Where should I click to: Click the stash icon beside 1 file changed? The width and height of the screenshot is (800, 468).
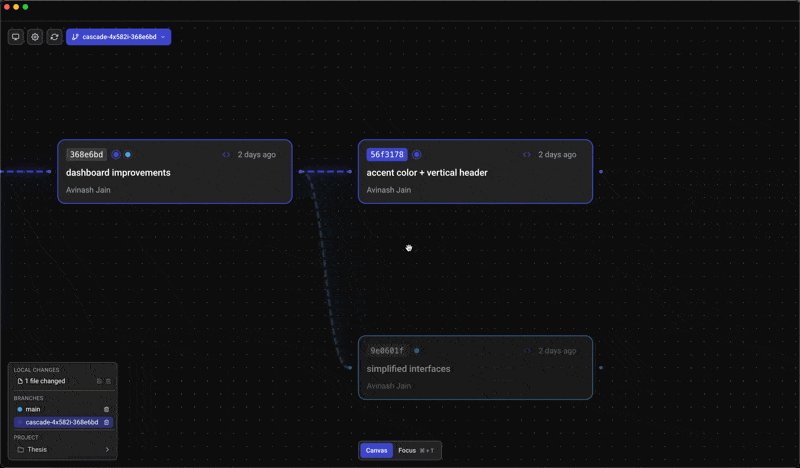pos(99,381)
